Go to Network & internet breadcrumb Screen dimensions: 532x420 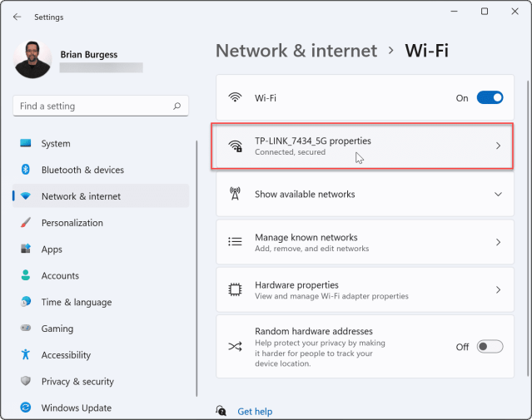[296, 51]
